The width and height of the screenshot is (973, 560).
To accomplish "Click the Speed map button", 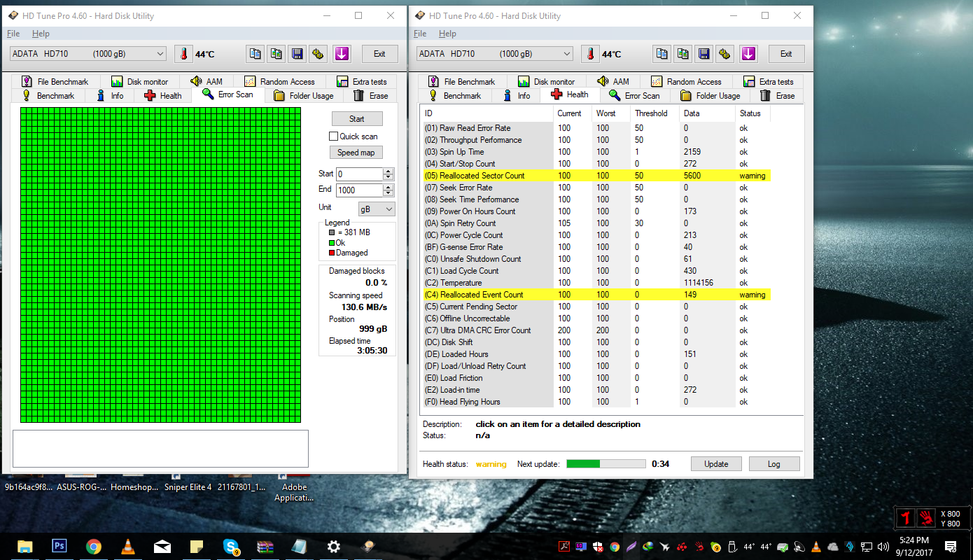I will pyautogui.click(x=356, y=152).
